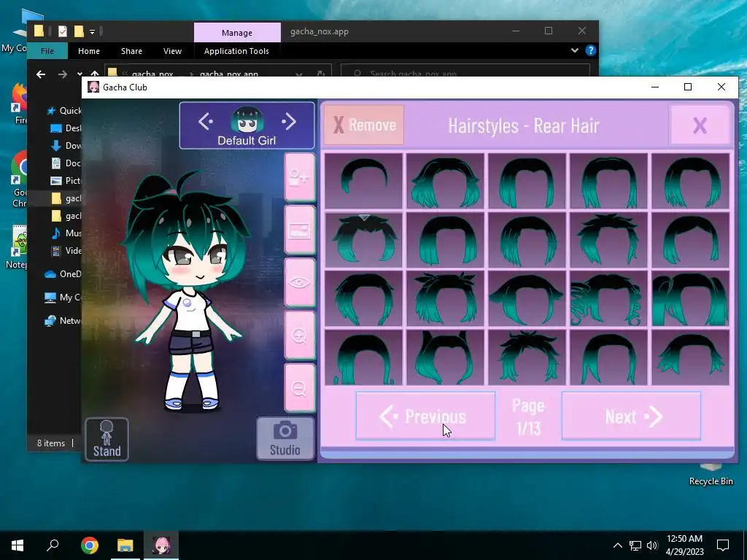Viewport: 747px width, 560px height.
Task: Open the View tab in File Explorer
Action: tap(172, 51)
